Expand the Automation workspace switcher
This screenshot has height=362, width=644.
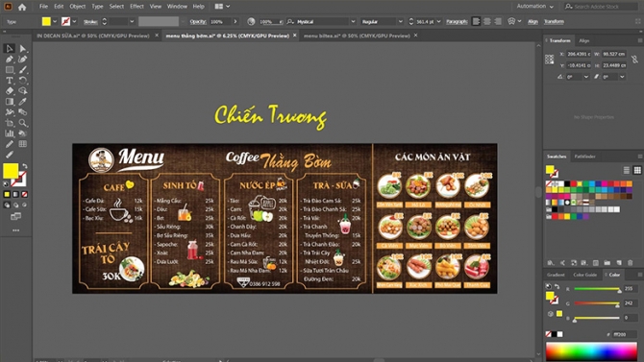[534, 6]
